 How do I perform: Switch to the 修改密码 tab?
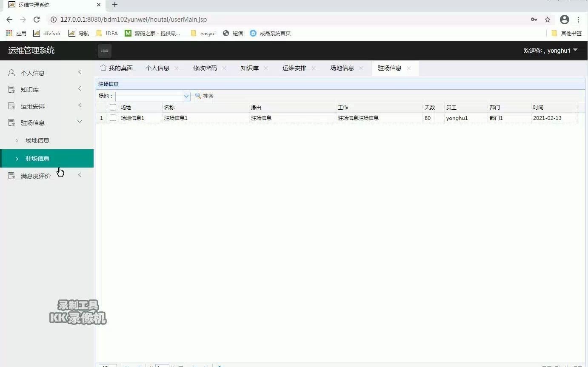[205, 68]
